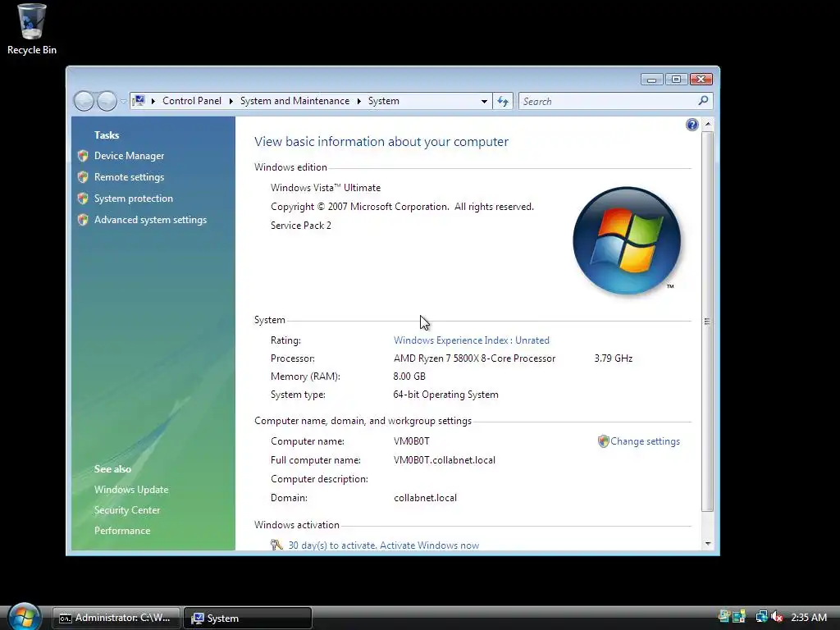
Task: Click the 64-bit Operating System text
Action: pyautogui.click(x=445, y=395)
